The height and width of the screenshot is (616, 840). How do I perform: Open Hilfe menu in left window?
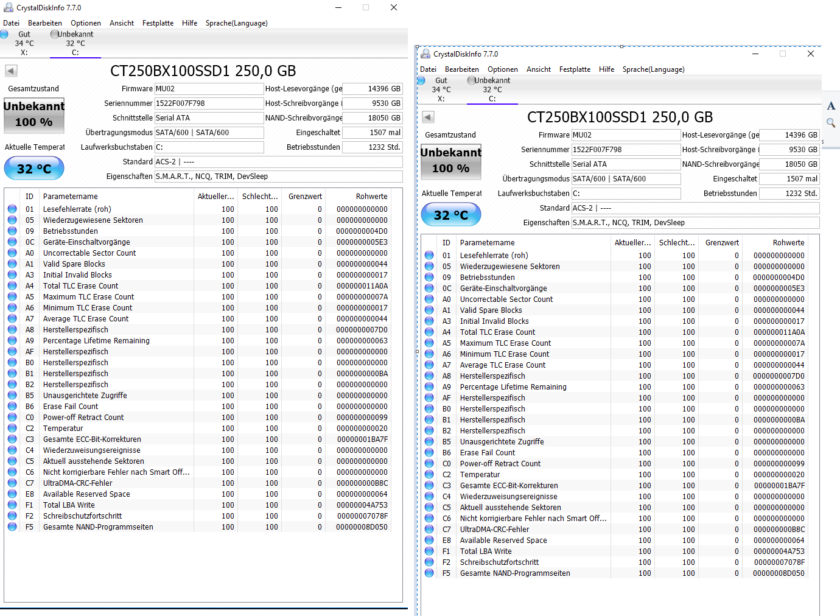pyautogui.click(x=189, y=23)
